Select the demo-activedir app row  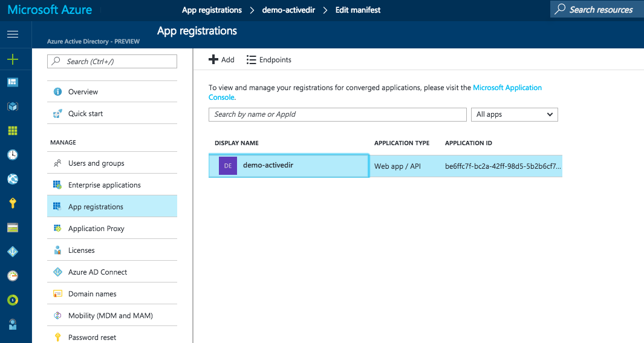pyautogui.click(x=385, y=166)
